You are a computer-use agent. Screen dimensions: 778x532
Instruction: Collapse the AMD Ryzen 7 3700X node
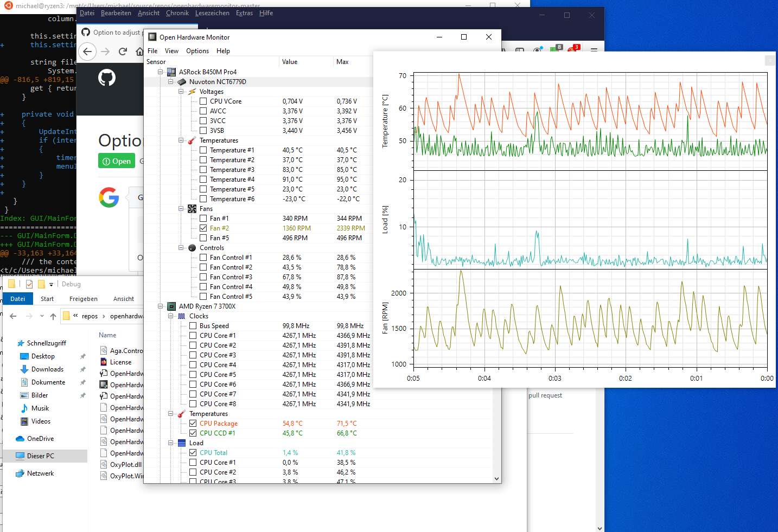160,306
